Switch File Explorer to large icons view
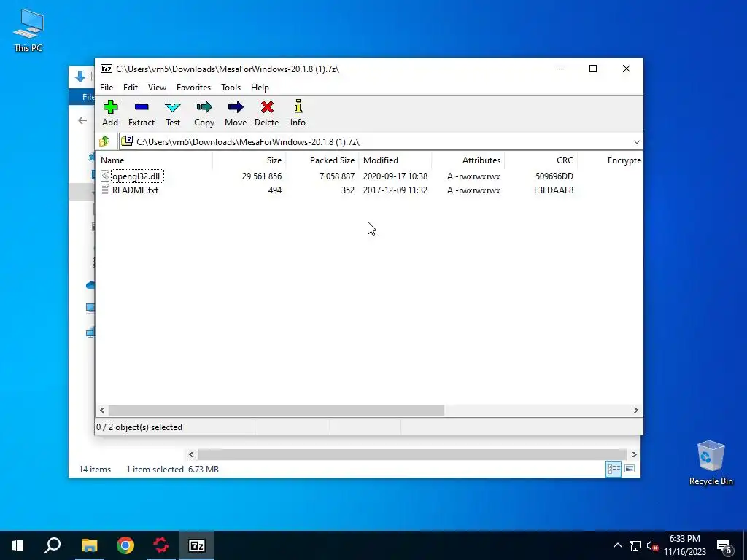 click(630, 469)
